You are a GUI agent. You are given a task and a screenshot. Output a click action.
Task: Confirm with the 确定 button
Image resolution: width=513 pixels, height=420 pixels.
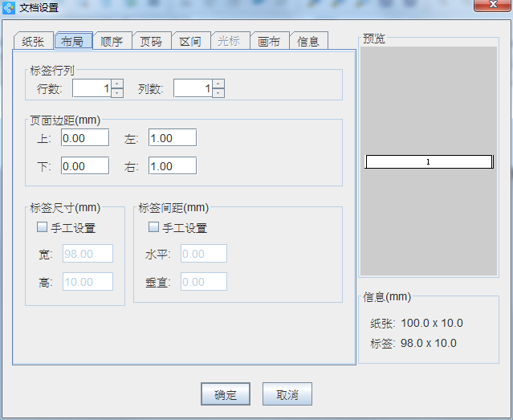tap(226, 394)
